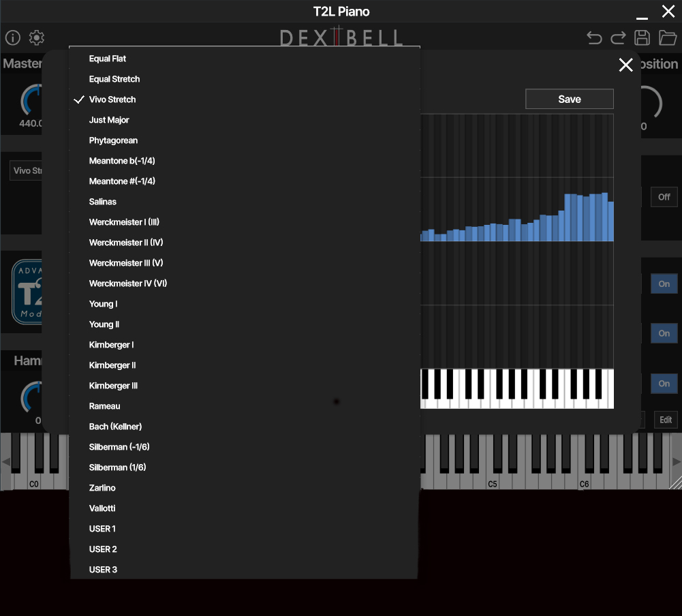Viewport: 682px width, 616px height.
Task: Select Kirnberger III tuning
Action: pos(244,386)
